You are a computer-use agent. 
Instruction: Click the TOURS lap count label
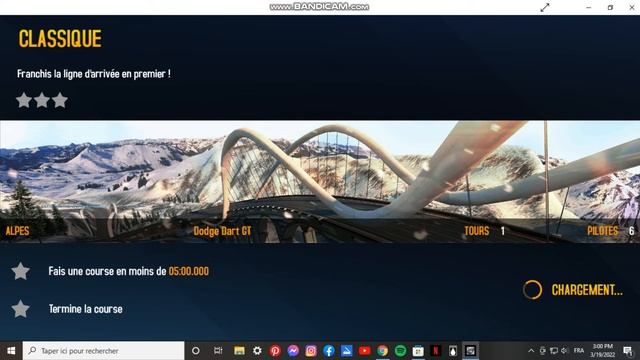[x=477, y=231]
